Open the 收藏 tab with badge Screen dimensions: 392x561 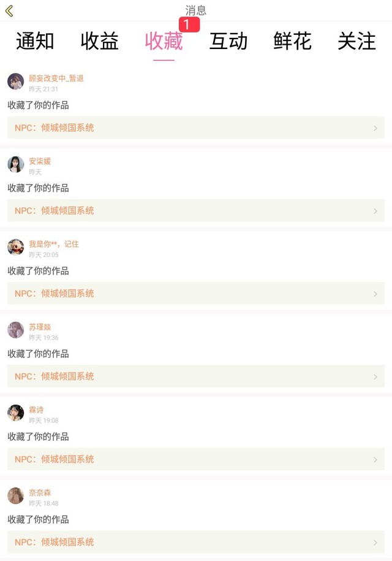(x=164, y=41)
